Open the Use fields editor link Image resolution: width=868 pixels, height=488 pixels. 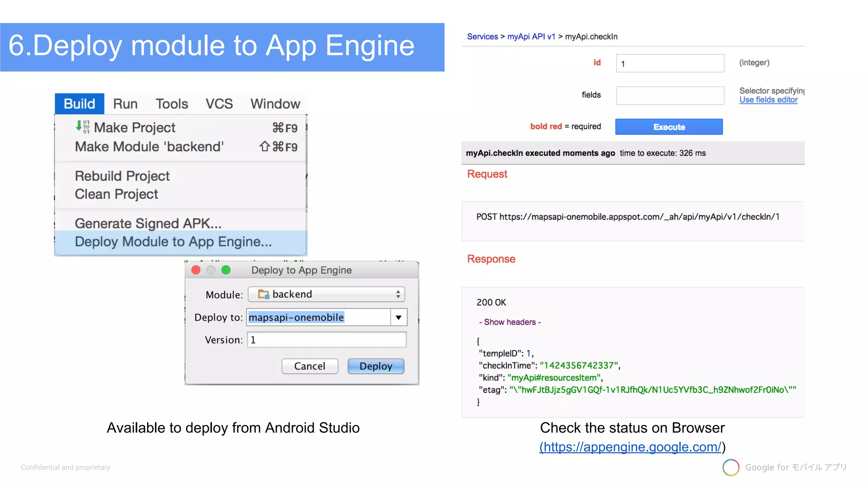coord(768,100)
